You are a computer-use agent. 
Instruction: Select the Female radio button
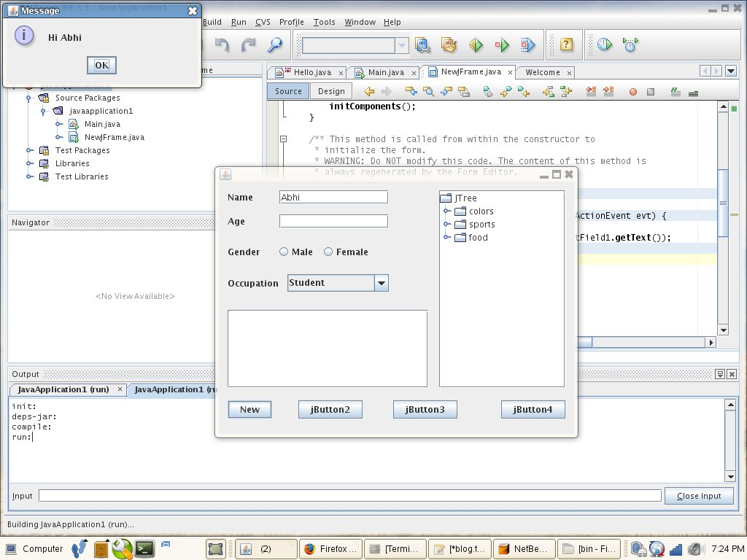(328, 252)
